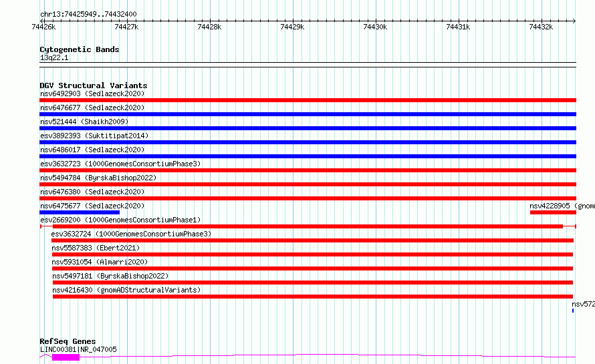Click red bar under esv3632724
595x364 pixels.
click(312, 240)
